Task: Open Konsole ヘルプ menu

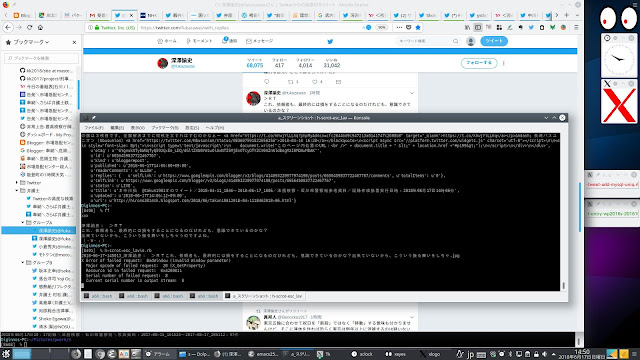Action: point(215,128)
